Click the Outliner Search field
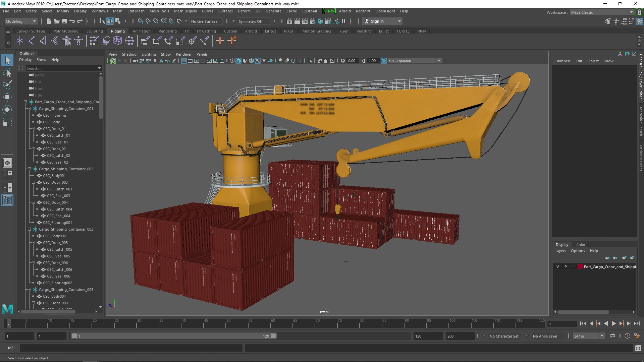This screenshot has height=362, width=644. (64, 68)
